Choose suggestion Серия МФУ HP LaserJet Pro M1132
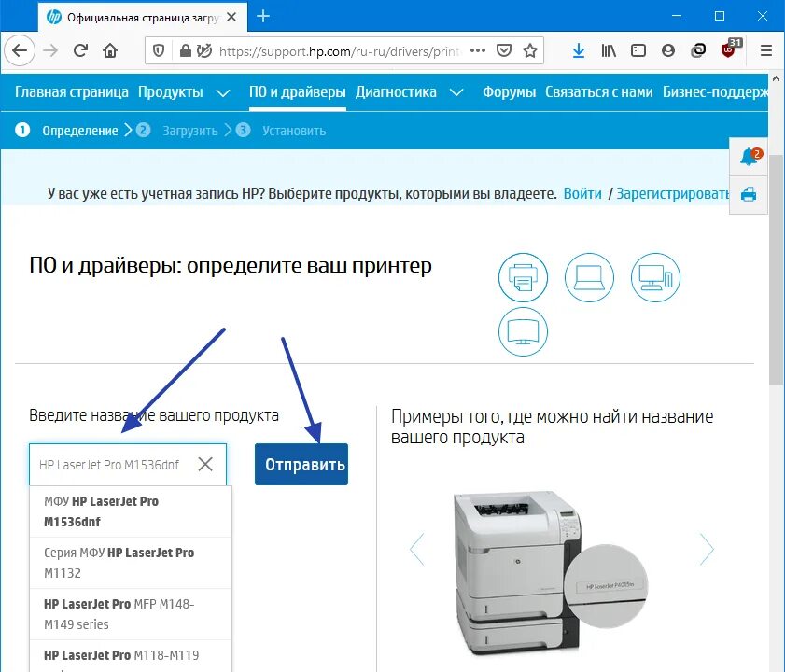This screenshot has height=672, width=785. tap(131, 563)
